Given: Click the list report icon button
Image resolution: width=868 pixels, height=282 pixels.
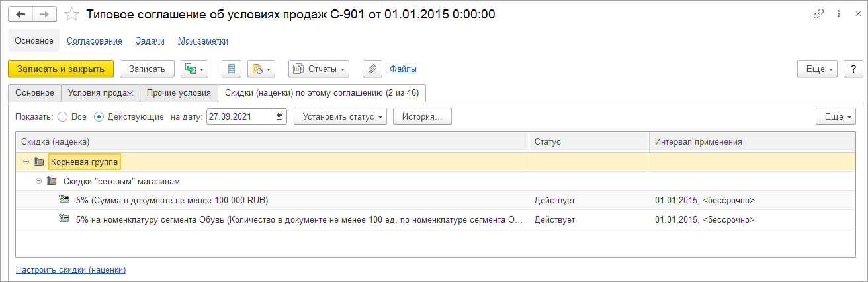Looking at the screenshot, I should pyautogui.click(x=232, y=69).
